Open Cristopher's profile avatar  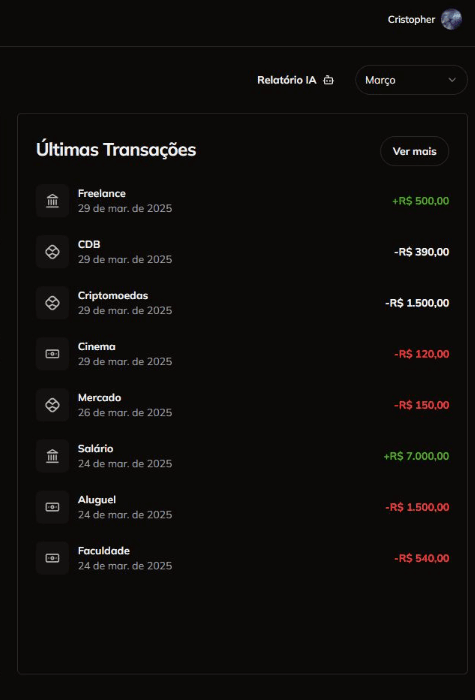pyautogui.click(x=451, y=20)
